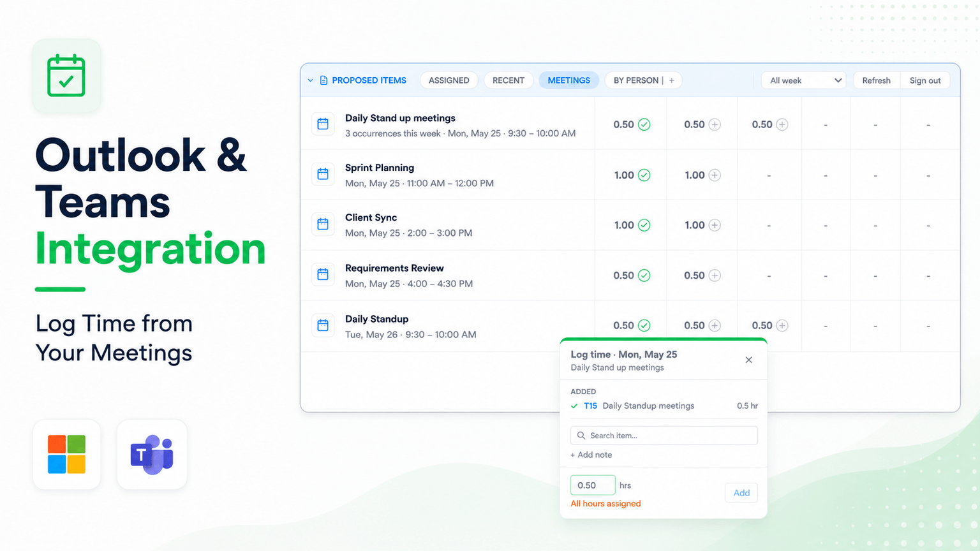980x551 pixels.
Task: Click 'Tue, May 26 · 9:30 – 10:00 AM'
Action: coord(410,334)
